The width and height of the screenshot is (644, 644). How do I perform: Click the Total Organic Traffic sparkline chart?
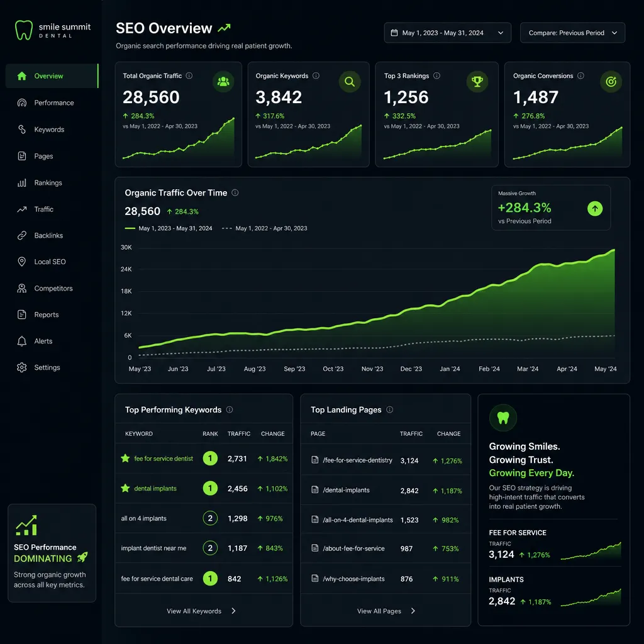coord(179,138)
